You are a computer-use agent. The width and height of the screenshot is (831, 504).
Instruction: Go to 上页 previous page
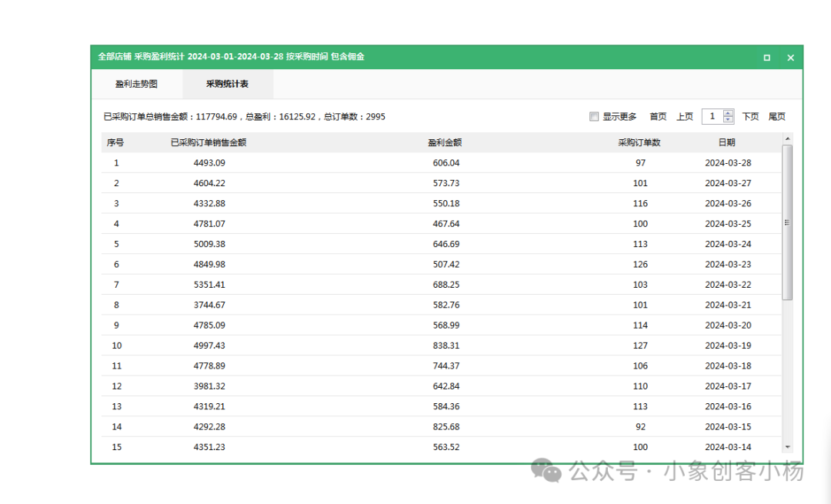coord(685,117)
